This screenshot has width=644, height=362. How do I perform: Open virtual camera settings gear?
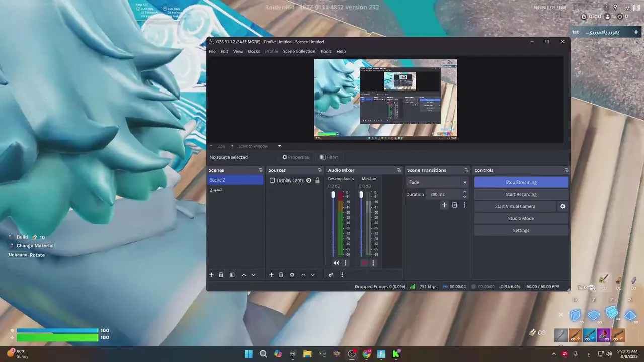[563, 206]
